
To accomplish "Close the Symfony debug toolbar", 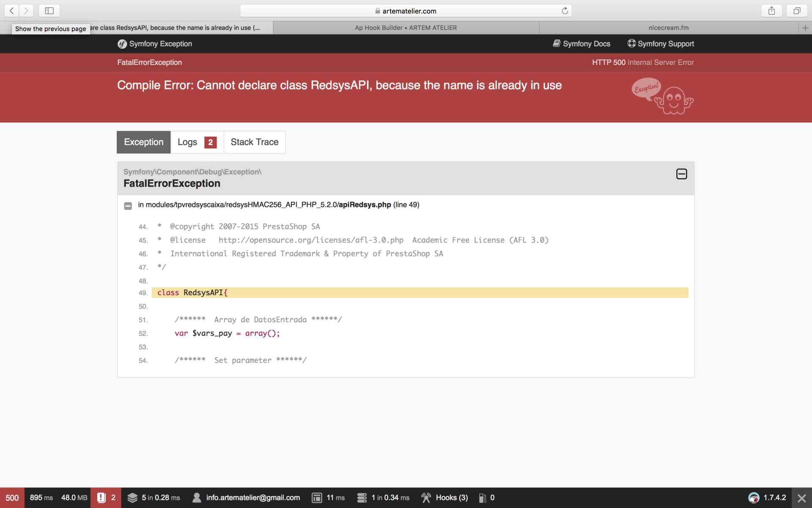I will point(801,498).
